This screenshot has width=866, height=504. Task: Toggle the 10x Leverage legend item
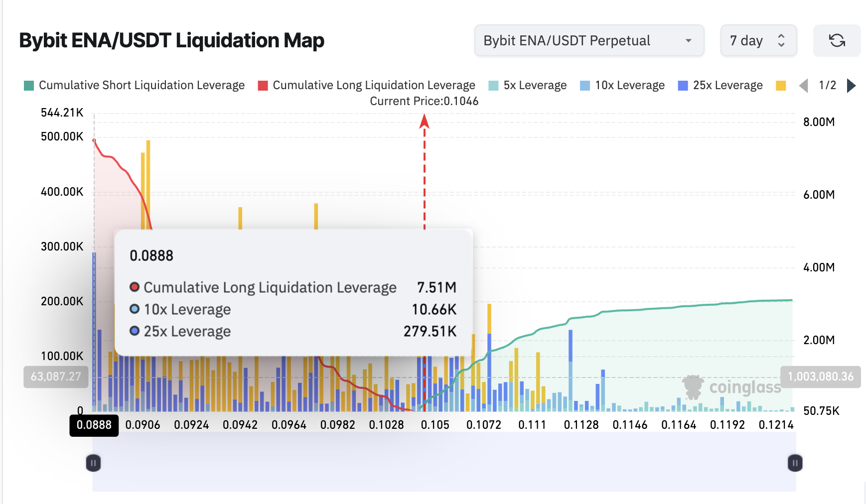coord(622,86)
